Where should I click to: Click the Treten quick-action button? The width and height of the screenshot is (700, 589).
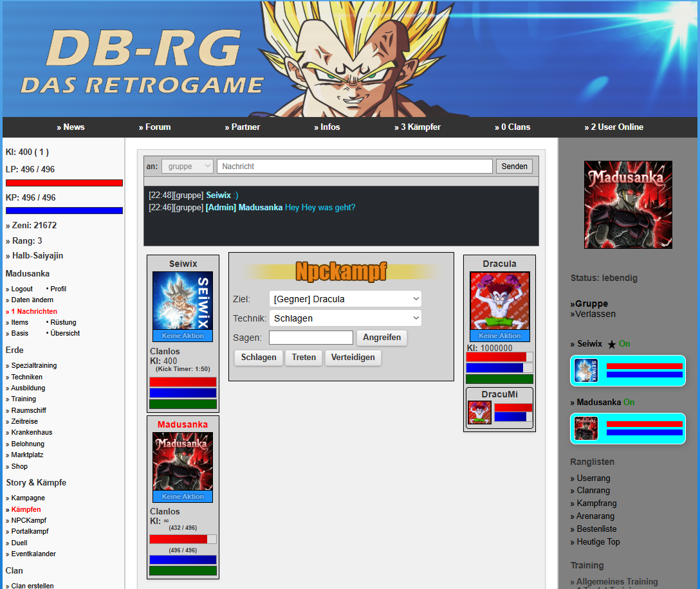304,358
